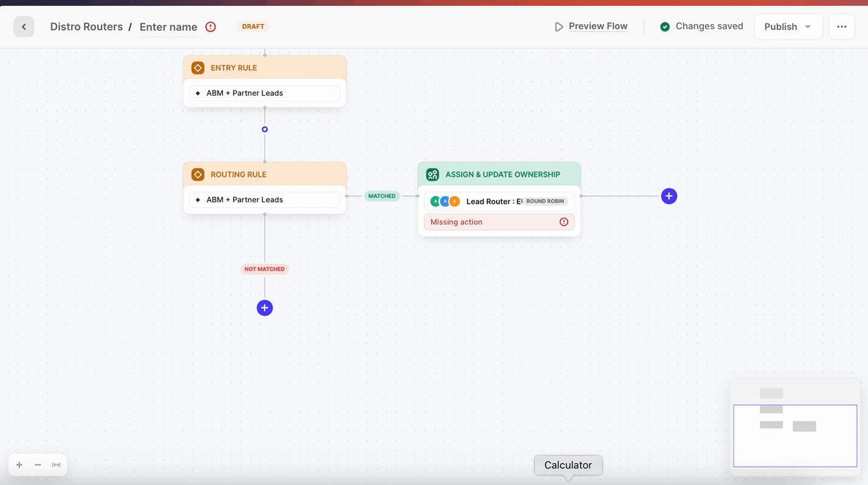Click the red name warning icon
This screenshot has width=868, height=485.
[x=210, y=27]
